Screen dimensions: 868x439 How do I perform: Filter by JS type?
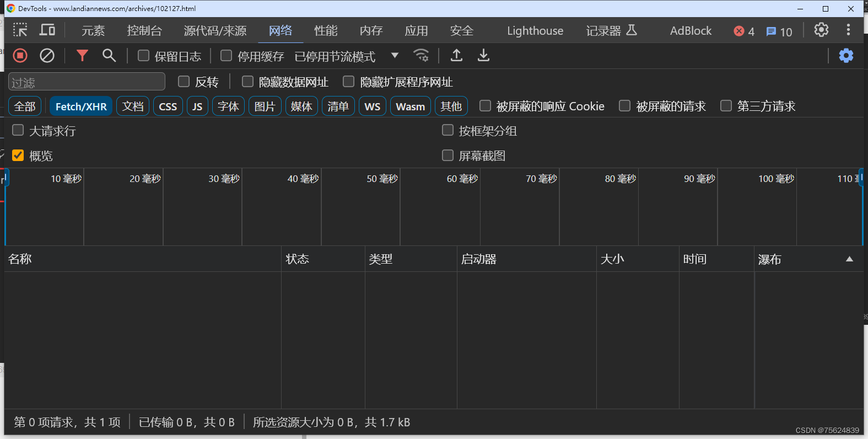point(197,106)
